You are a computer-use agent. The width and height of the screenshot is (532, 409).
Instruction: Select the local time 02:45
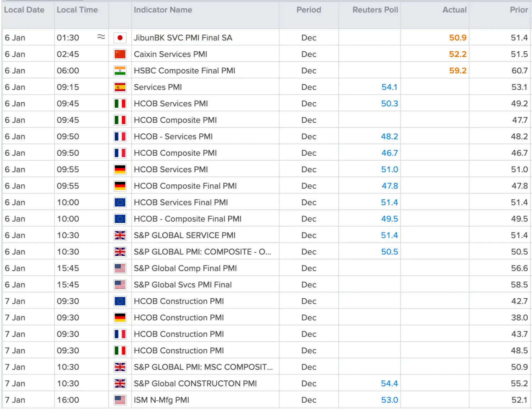(x=68, y=54)
